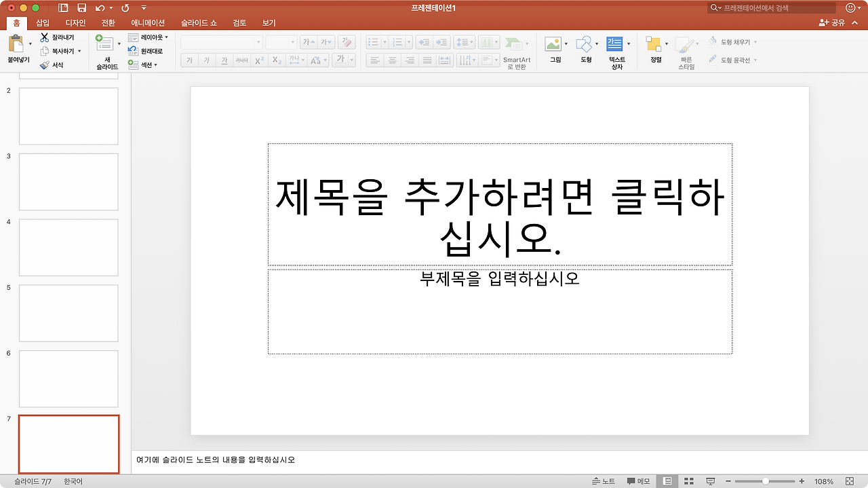The width and height of the screenshot is (868, 488).
Task: Insert a text box (텍스트 상자) icon
Action: click(614, 44)
